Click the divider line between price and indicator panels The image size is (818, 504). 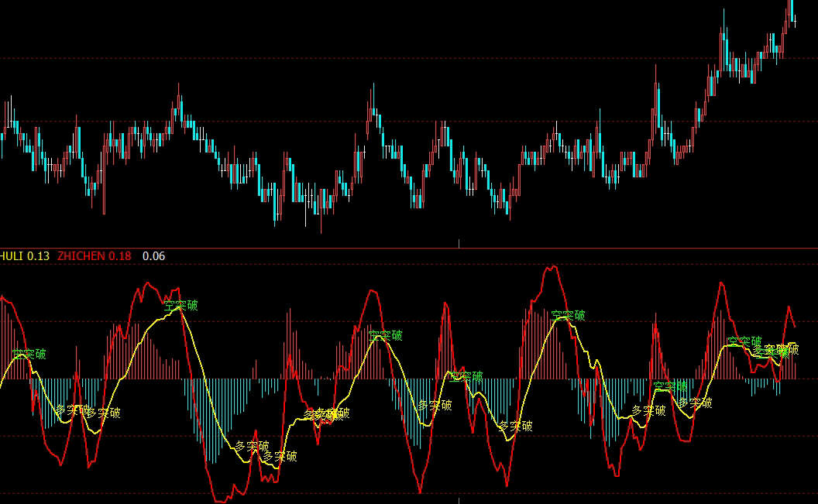coord(409,248)
